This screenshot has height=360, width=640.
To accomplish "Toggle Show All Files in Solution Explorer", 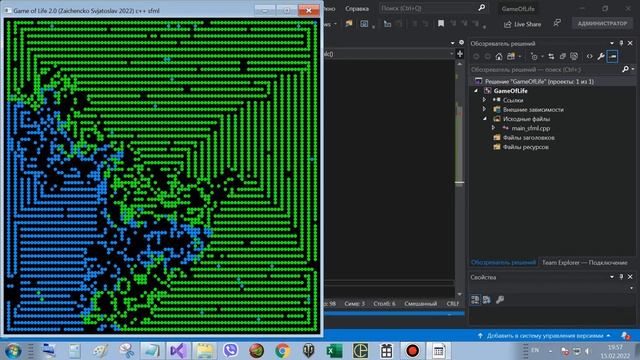I will pos(574,57).
